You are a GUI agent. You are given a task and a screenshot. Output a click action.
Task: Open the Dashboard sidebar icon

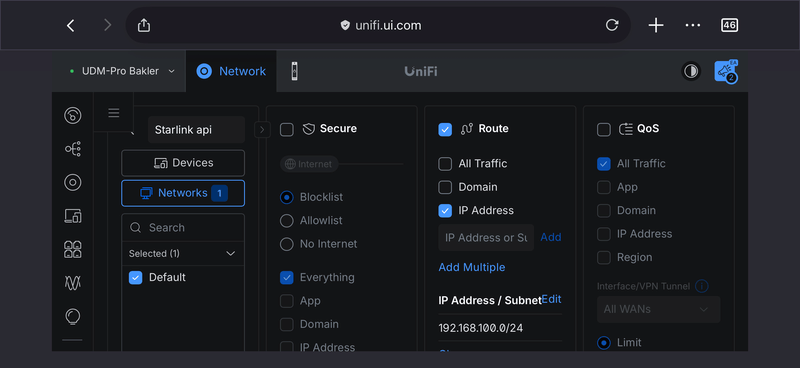(72, 116)
